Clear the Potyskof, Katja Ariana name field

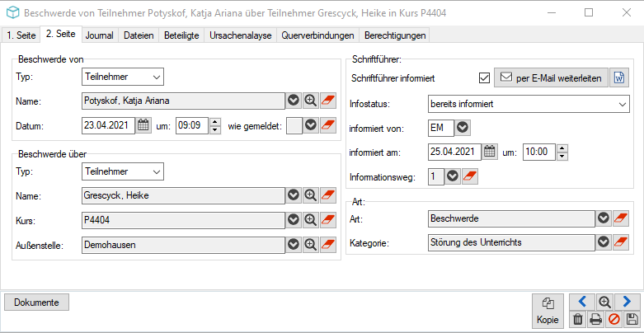click(x=327, y=101)
